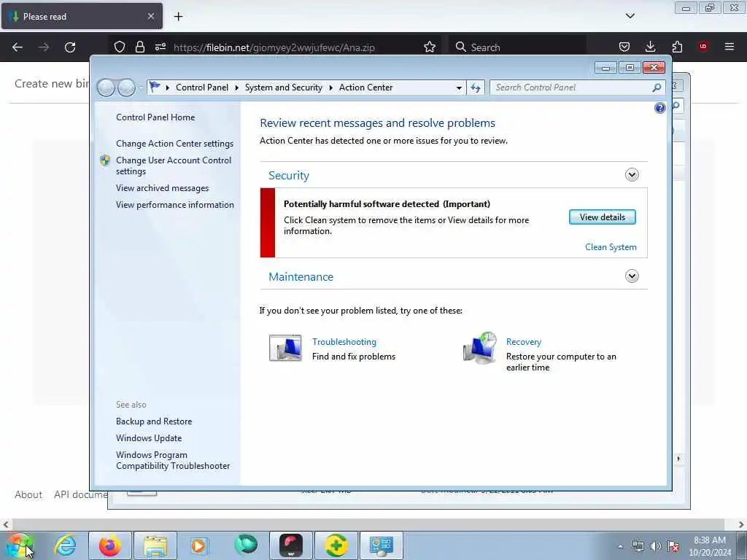Screen dimensions: 747x560
Task: Open the Troubleshooting link
Action: (344, 342)
